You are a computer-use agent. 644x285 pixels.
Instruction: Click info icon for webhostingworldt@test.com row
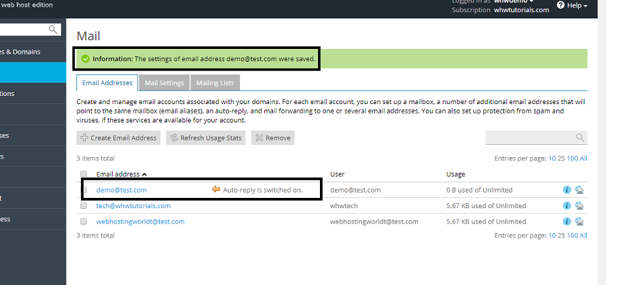567,222
